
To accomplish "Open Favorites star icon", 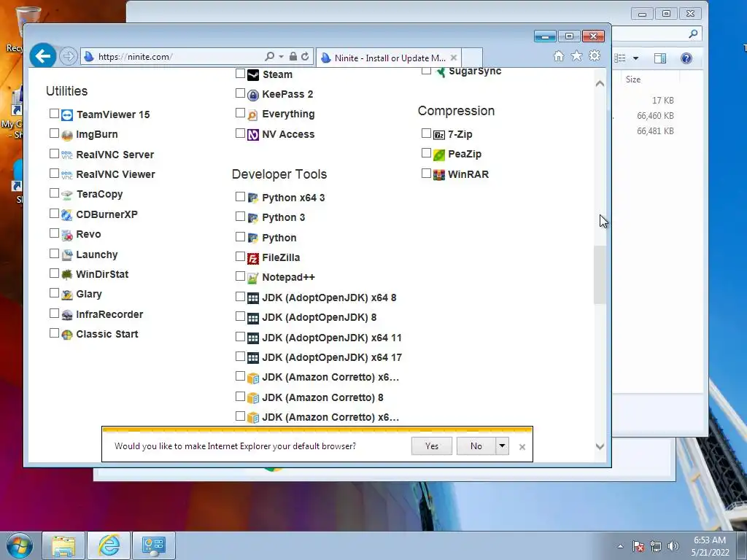I will coord(576,56).
